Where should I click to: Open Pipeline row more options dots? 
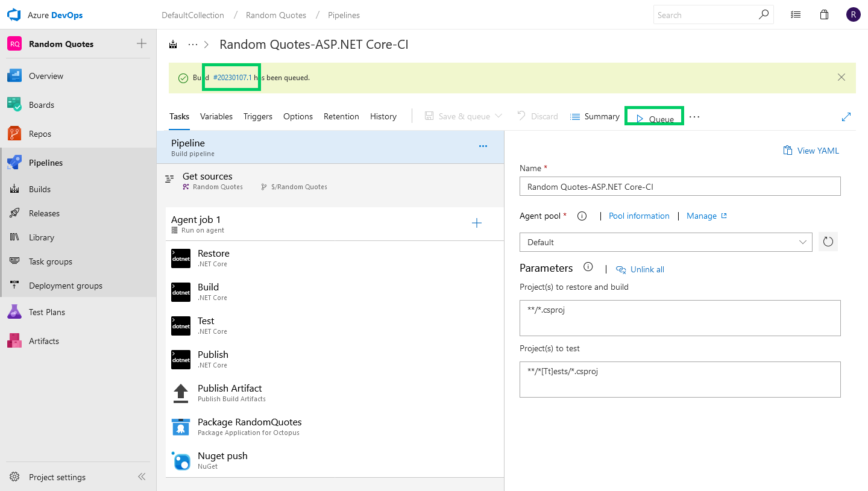coord(483,146)
